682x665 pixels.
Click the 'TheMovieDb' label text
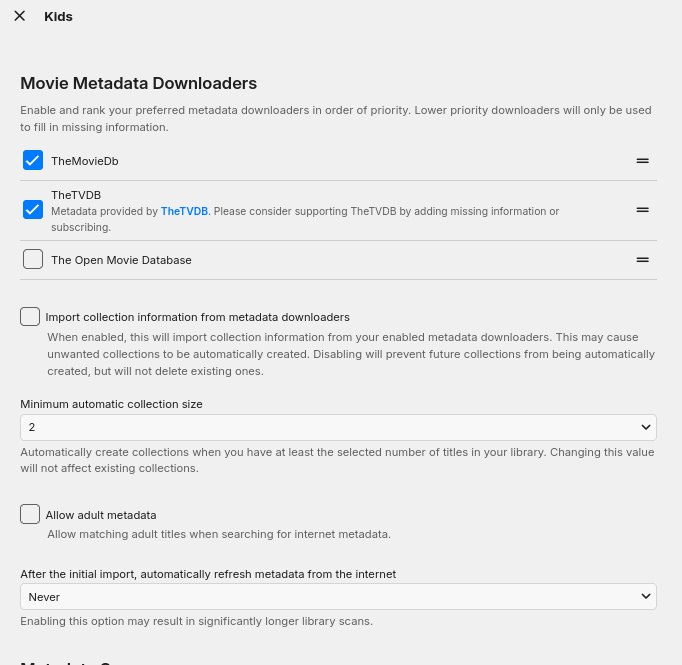[x=85, y=161]
